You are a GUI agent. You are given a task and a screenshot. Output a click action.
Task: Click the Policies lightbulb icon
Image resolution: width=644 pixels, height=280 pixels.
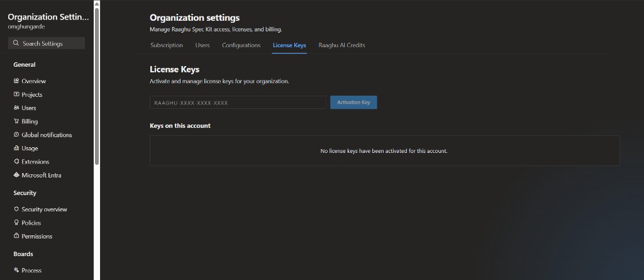click(x=16, y=223)
